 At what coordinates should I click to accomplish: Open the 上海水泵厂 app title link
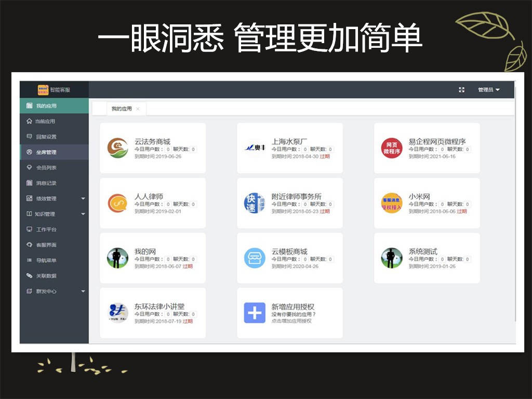tap(289, 141)
